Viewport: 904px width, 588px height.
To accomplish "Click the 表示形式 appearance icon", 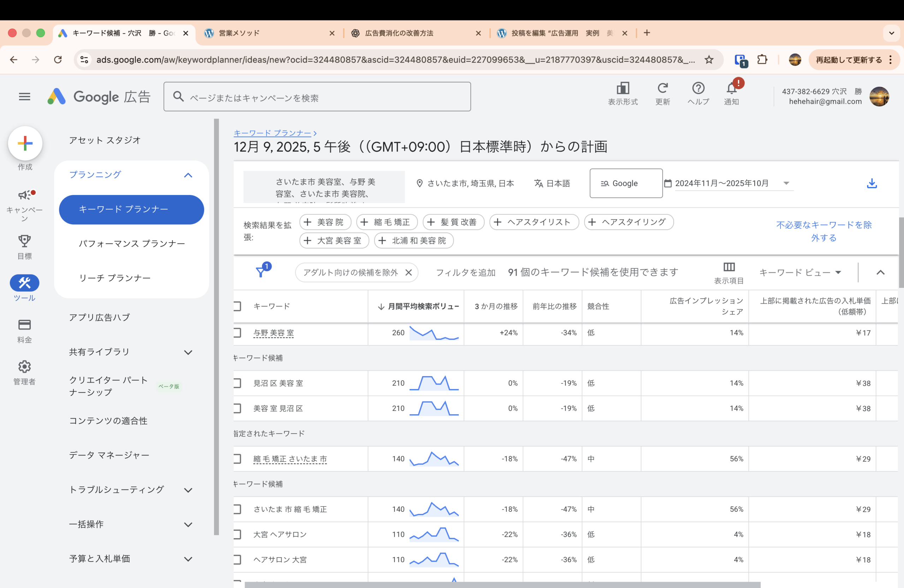I will tap(623, 89).
